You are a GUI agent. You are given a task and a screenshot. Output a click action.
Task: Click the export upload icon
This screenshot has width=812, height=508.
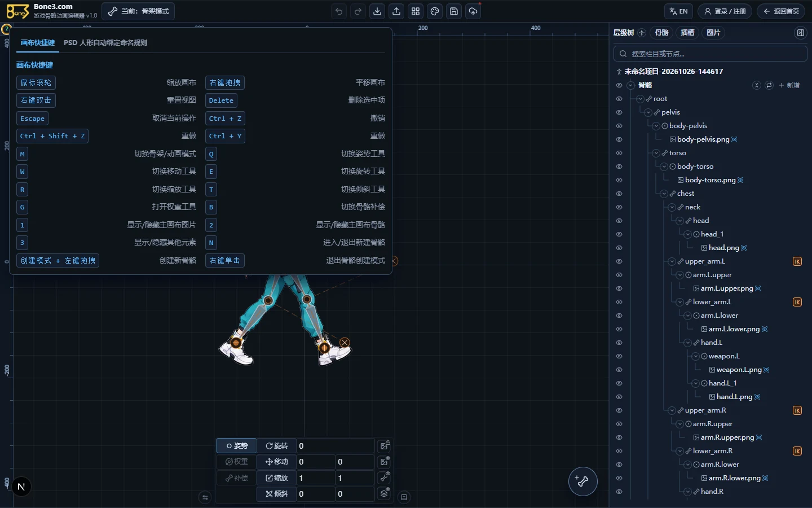click(x=396, y=11)
